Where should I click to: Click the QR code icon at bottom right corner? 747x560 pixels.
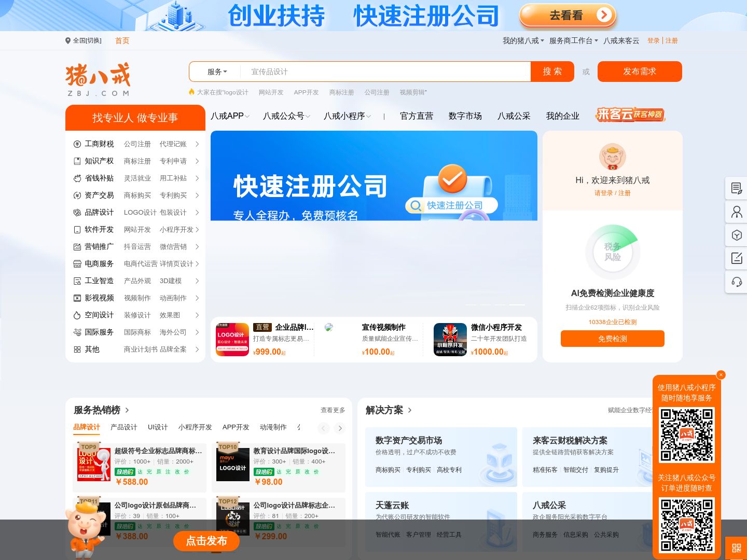pyautogui.click(x=737, y=548)
